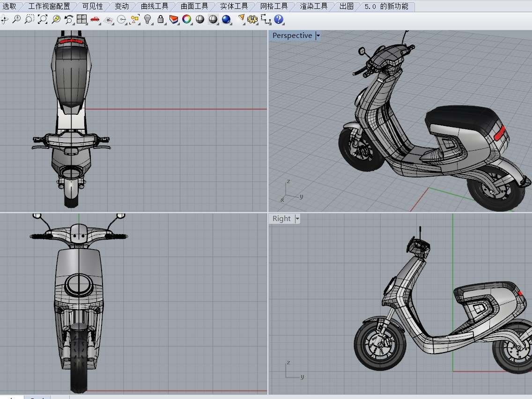Open the 出图 tab

click(347, 6)
